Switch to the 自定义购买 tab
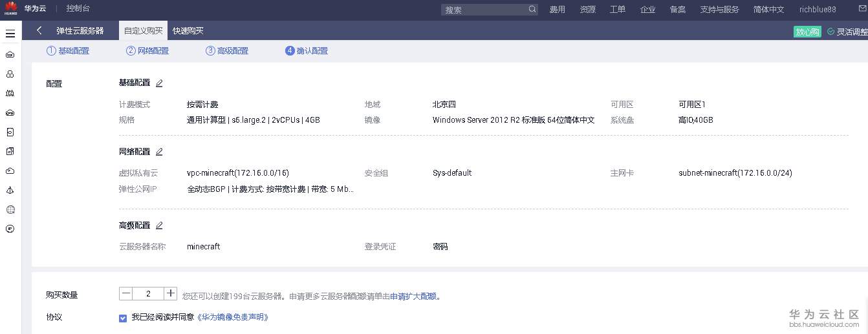The width and height of the screenshot is (868, 334). [144, 30]
